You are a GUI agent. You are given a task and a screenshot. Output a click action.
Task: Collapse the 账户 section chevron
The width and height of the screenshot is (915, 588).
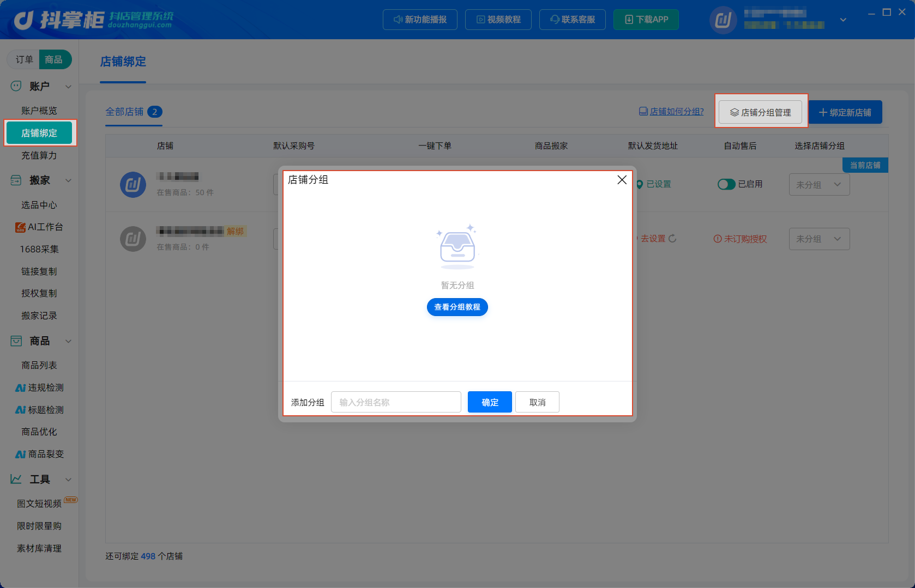pyautogui.click(x=69, y=87)
